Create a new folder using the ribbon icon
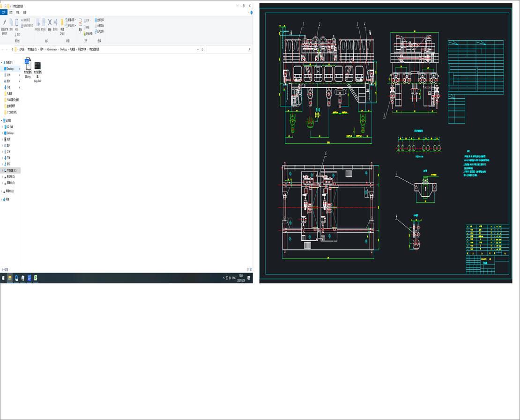Image resolution: width=520 pixels, height=420 pixels. 62,22
